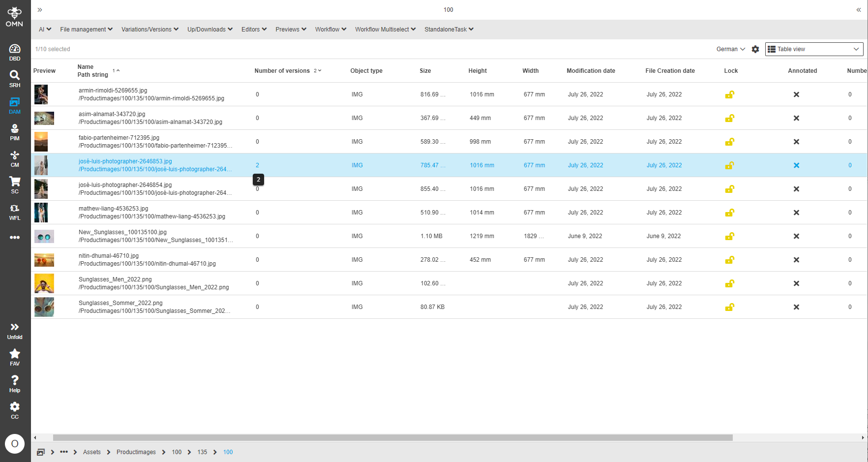868x462 pixels.
Task: Expand the Number of versions sort dropdown
Action: point(318,70)
